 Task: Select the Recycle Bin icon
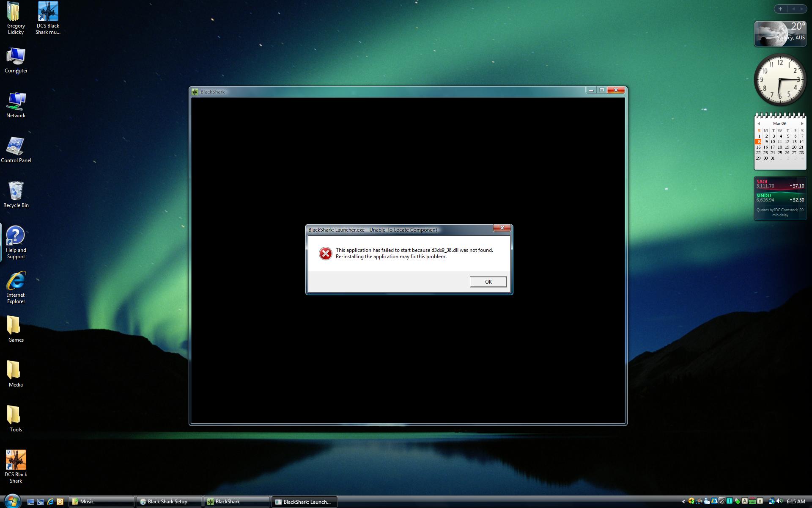(16, 195)
